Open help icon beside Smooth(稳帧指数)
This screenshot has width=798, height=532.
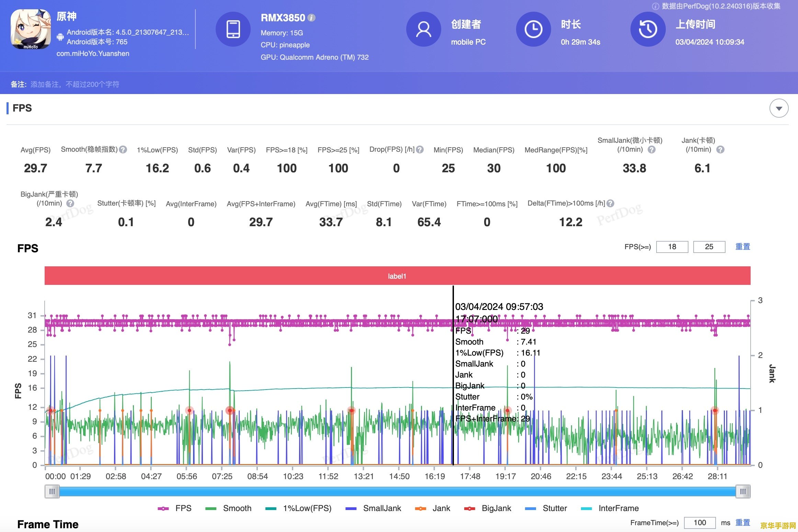click(x=123, y=150)
